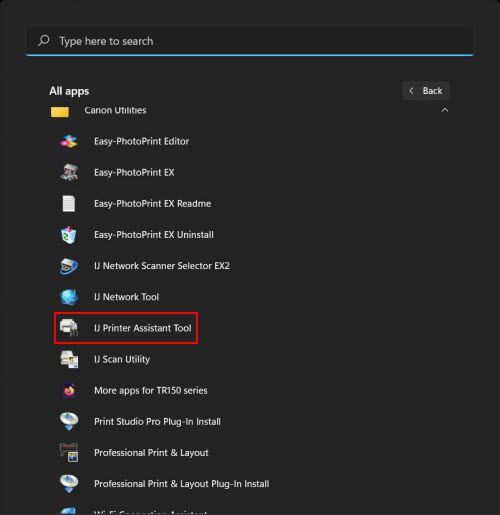This screenshot has width=500, height=515.
Task: Go back with the Back button
Action: 426,91
